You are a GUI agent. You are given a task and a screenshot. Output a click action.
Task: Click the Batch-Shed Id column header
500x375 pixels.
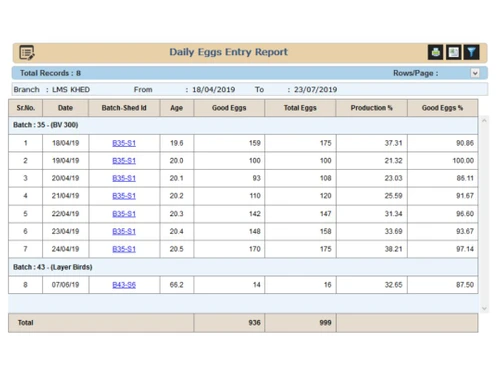(x=124, y=108)
